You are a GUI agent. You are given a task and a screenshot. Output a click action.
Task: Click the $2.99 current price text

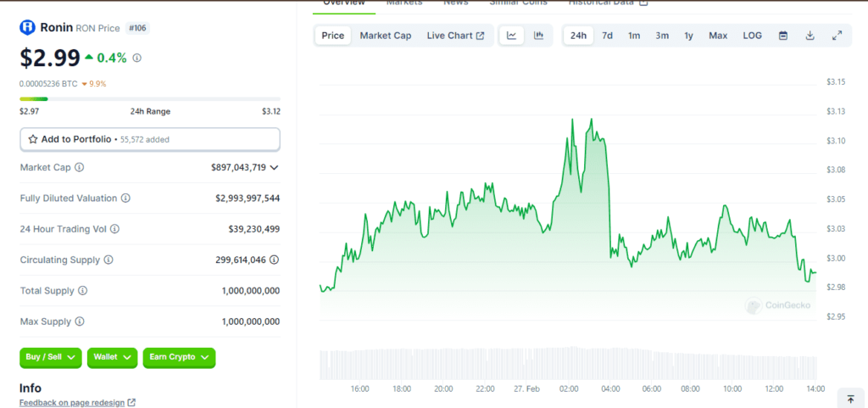[x=50, y=59]
